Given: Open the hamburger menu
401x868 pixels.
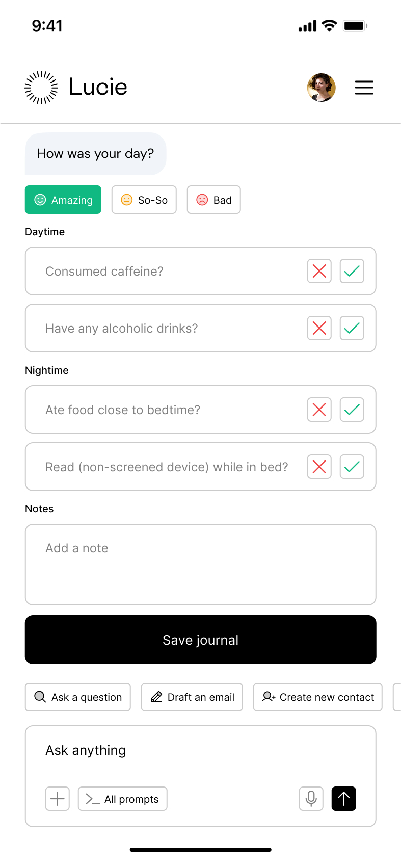Looking at the screenshot, I should 364,88.
